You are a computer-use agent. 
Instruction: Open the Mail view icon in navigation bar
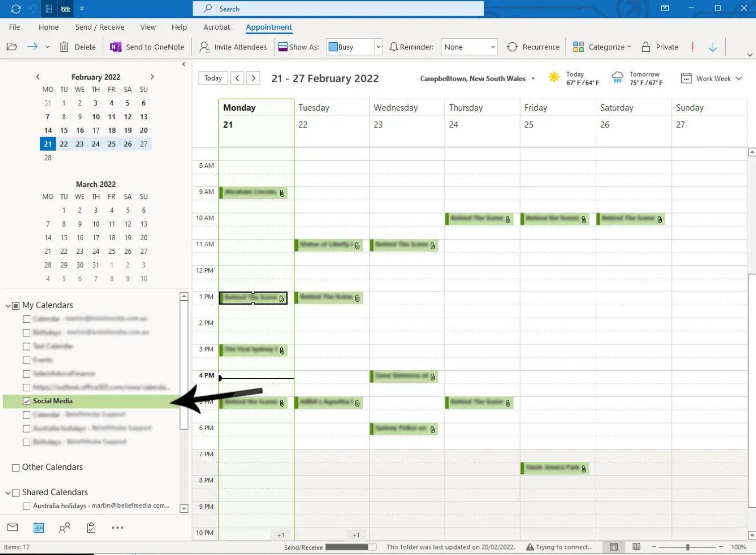pos(13,527)
